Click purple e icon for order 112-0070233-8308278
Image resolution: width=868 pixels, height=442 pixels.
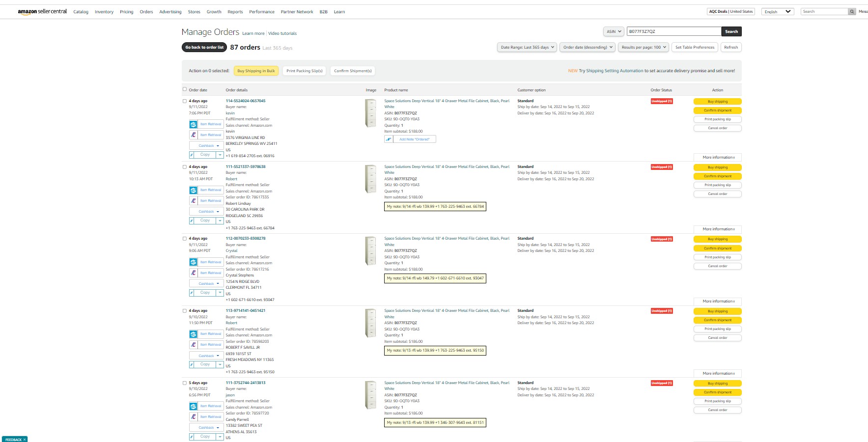(x=193, y=273)
